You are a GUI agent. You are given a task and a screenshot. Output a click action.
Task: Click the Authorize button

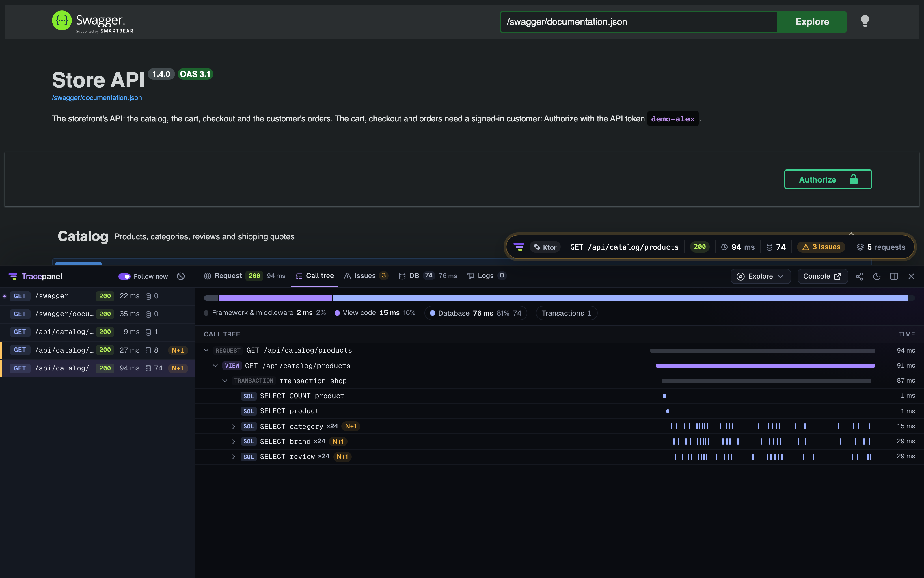[828, 179]
